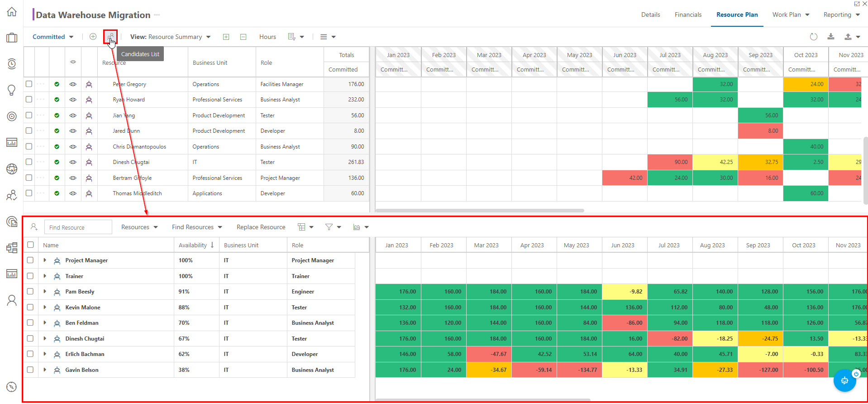
Task: Expand the Kevin Malone candidate row
Action: 45,307
